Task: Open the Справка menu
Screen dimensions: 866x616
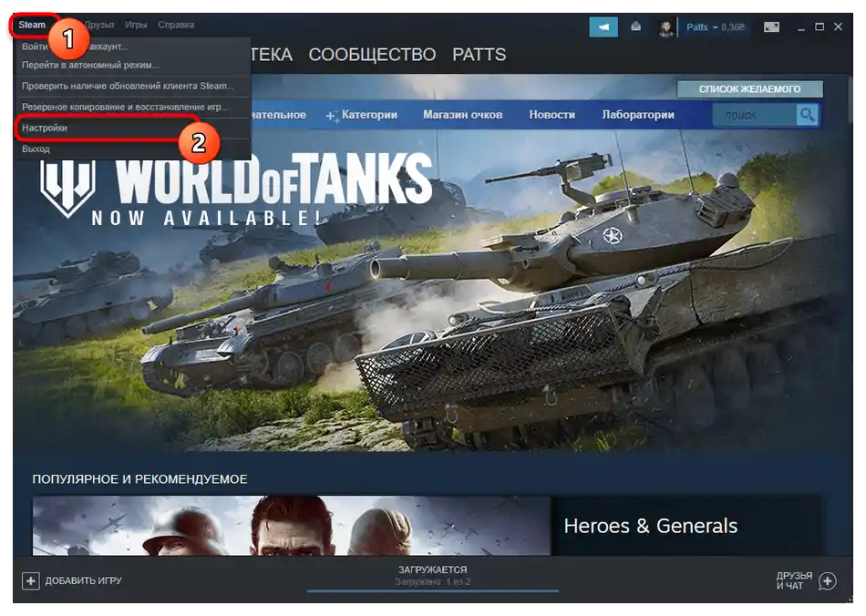Action: (176, 25)
